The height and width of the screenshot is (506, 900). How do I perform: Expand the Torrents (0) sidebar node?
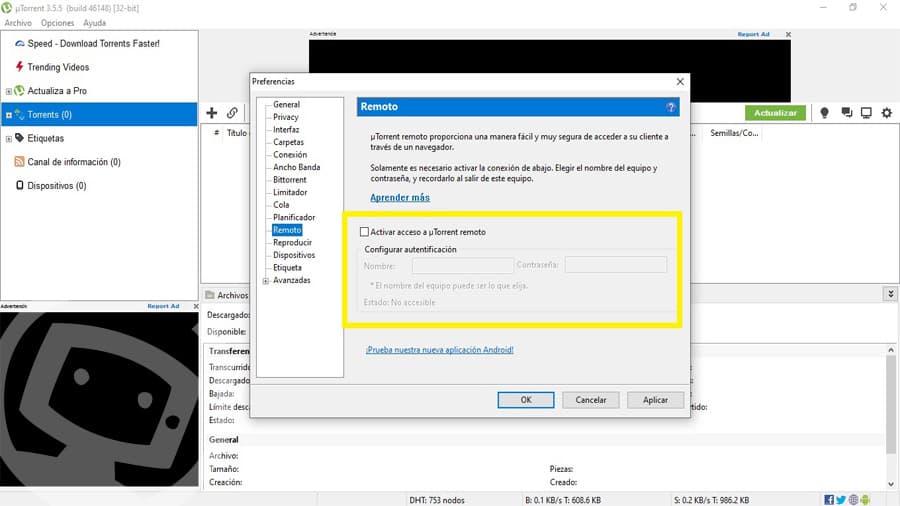9,115
